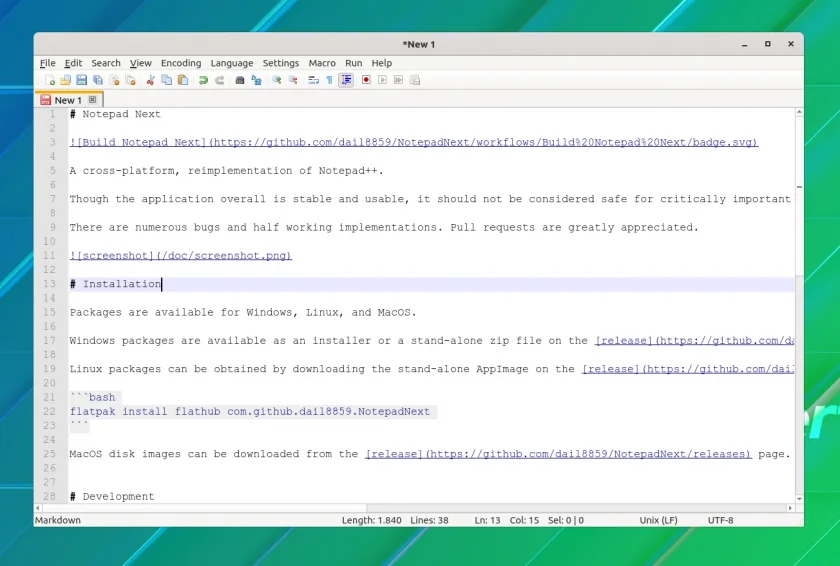This screenshot has height=566, width=840.
Task: Zoom out using the toolbar magnifier
Action: [292, 80]
